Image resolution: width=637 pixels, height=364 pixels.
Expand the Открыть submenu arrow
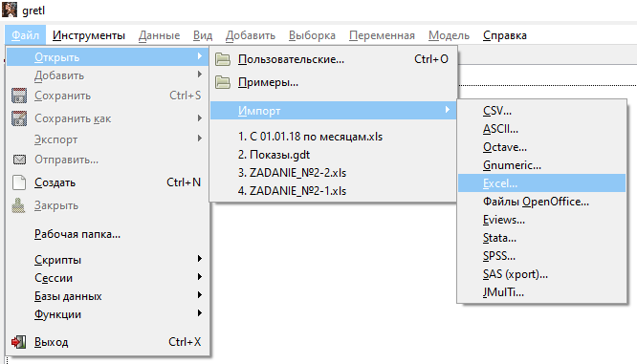200,56
